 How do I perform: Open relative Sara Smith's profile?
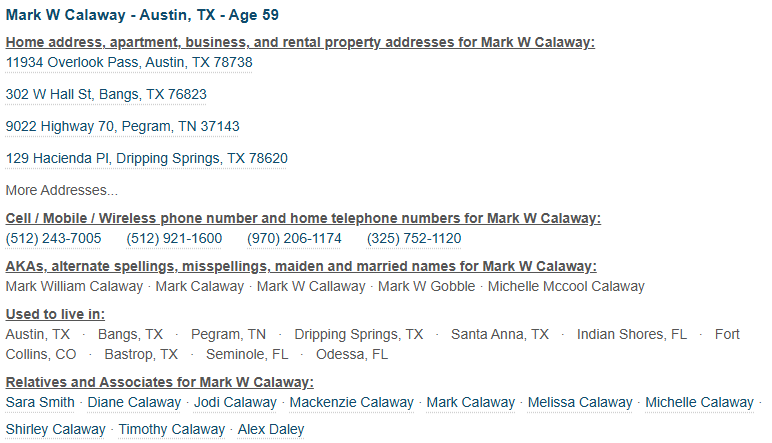[40, 403]
